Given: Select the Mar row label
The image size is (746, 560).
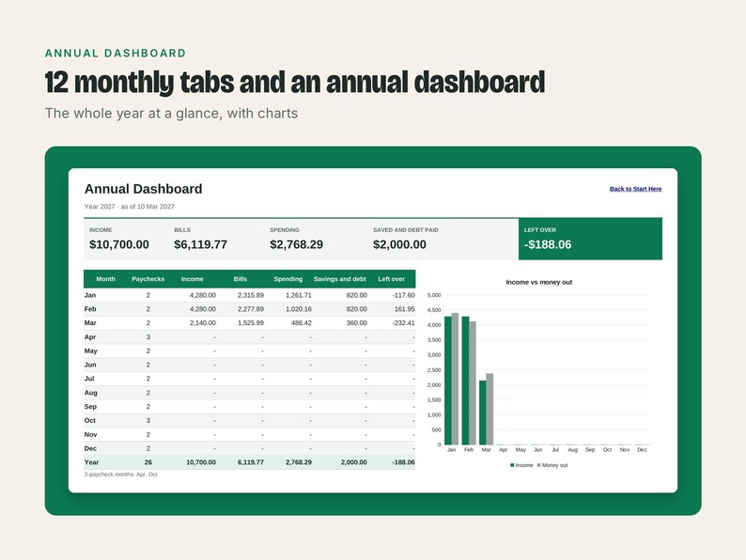Looking at the screenshot, I should tap(90, 322).
